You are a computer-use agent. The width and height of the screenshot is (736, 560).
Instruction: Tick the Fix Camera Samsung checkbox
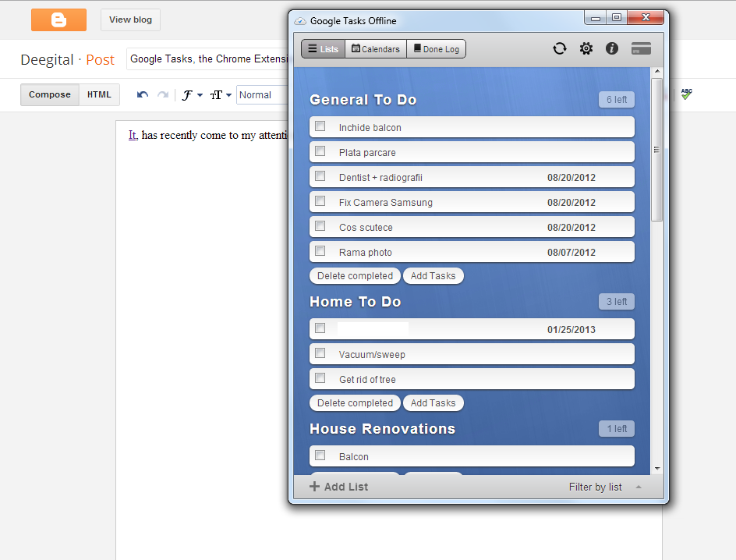pyautogui.click(x=320, y=201)
